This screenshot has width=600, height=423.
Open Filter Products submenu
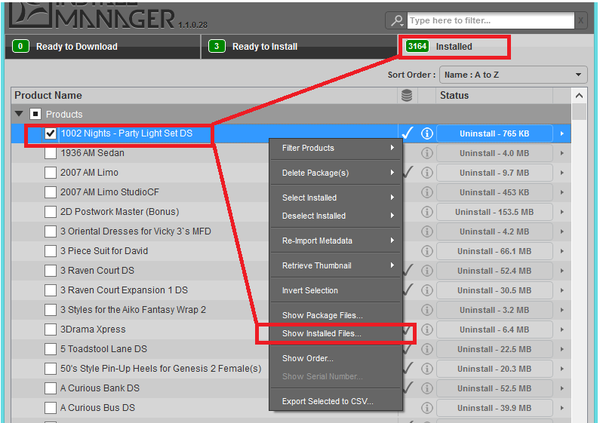[x=336, y=148]
